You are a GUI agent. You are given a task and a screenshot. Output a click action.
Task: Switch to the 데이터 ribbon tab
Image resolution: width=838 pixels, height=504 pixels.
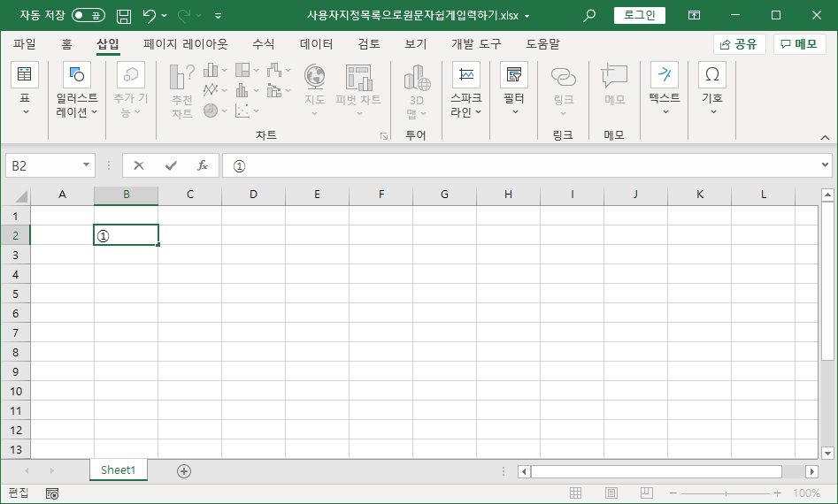pos(317,44)
